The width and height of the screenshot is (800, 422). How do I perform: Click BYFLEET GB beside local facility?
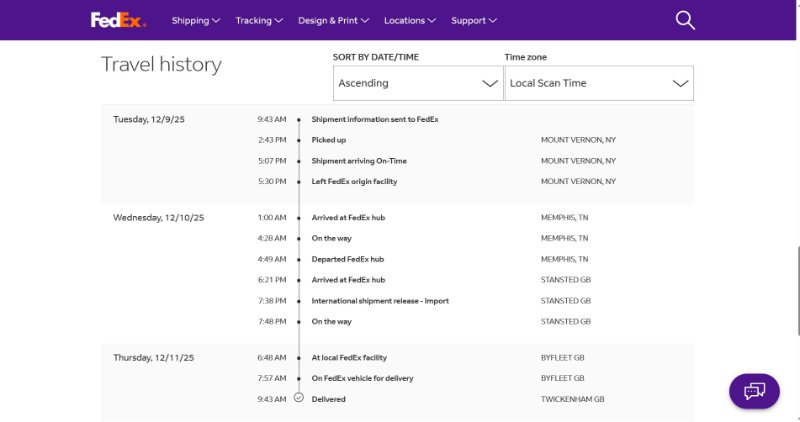562,358
